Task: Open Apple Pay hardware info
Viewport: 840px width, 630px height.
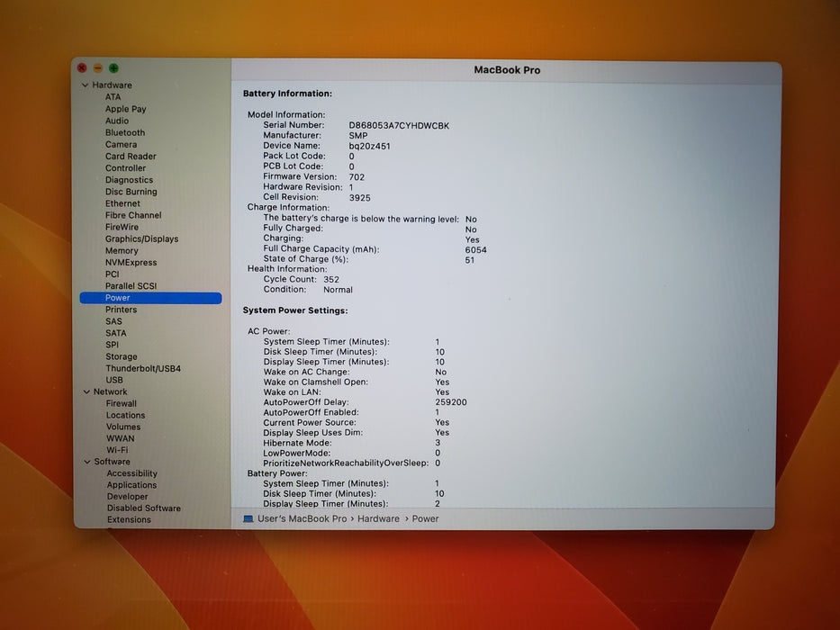Action: (126, 109)
